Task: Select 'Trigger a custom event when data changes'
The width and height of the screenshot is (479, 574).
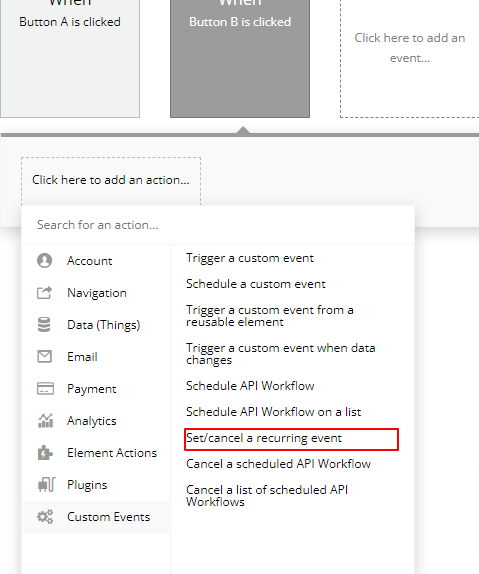Action: coord(281,354)
